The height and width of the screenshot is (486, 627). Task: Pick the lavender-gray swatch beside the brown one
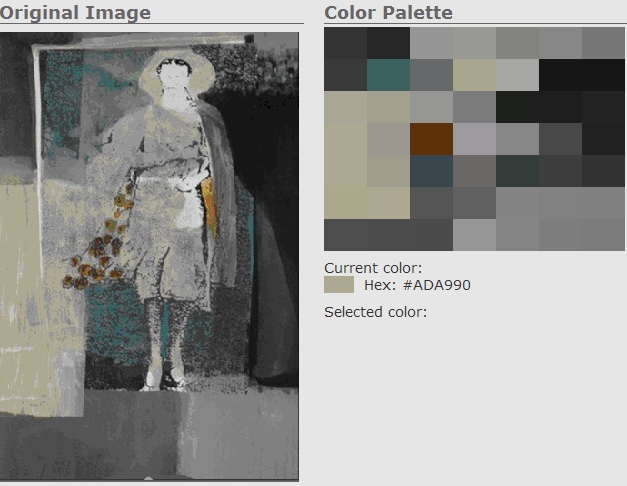click(x=475, y=139)
